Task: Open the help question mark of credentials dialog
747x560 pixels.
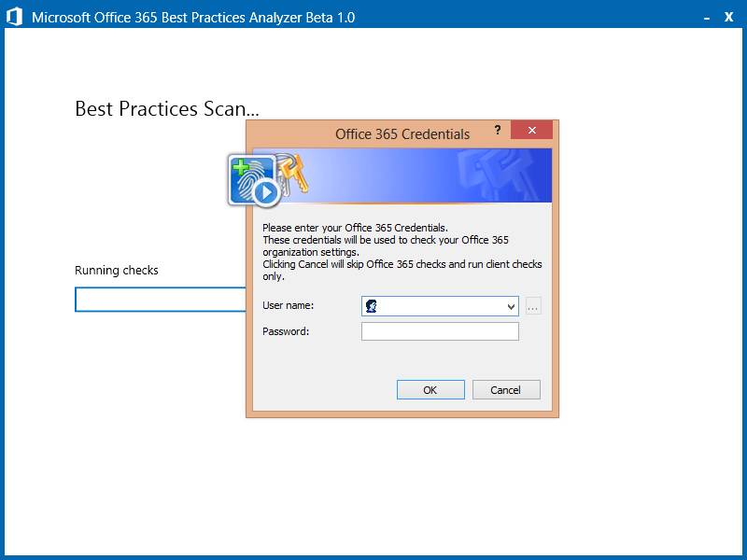Action: coord(498,130)
